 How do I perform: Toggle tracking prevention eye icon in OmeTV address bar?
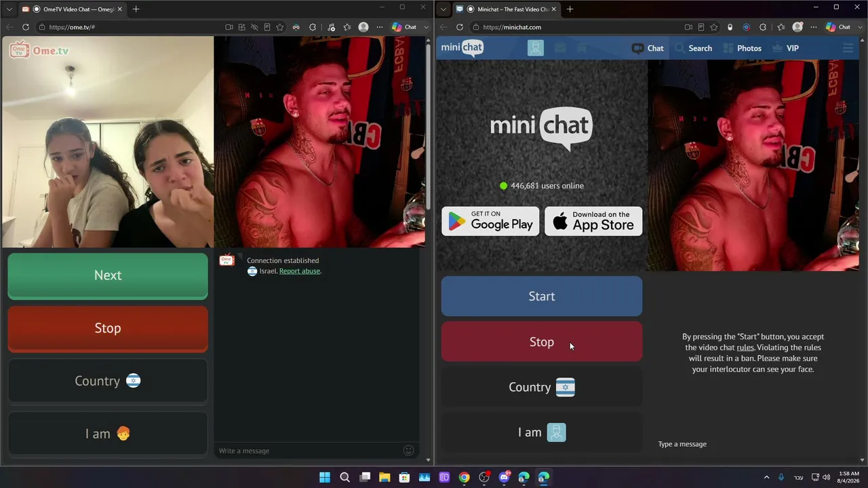click(254, 27)
